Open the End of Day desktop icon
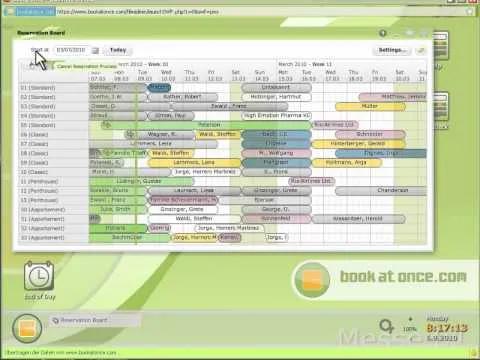The height and width of the screenshot is (360, 480). (39, 281)
